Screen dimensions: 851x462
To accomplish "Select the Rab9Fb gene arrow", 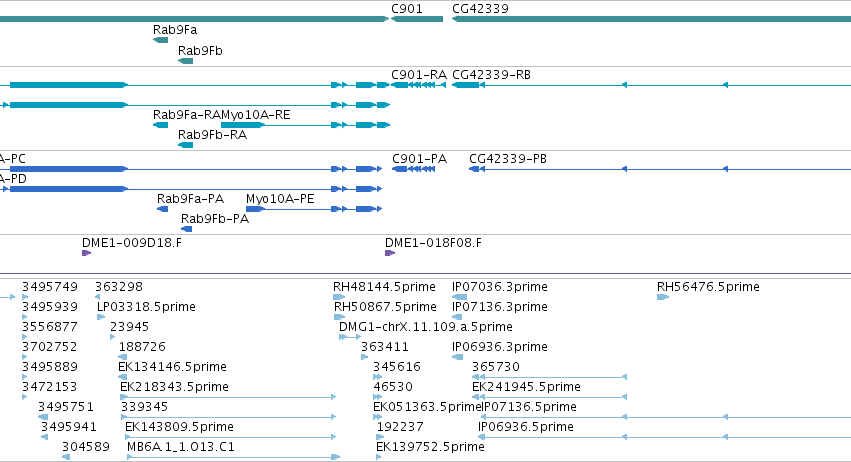I will (186, 61).
